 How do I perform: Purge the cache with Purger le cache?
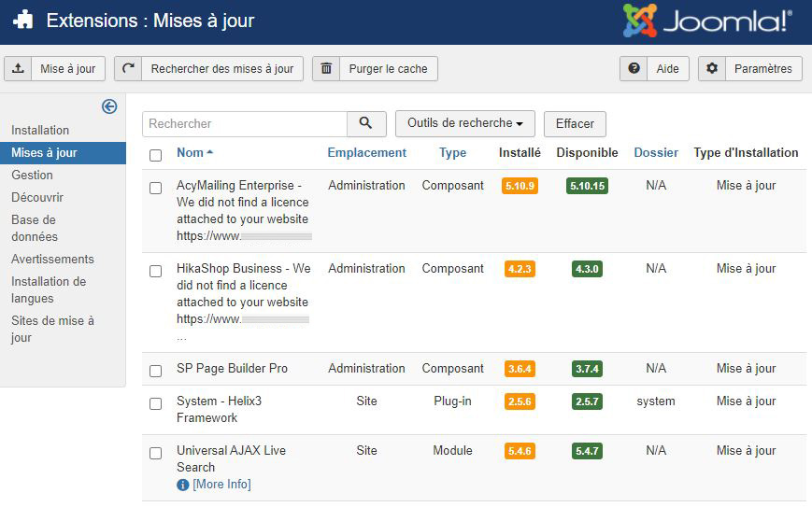[375, 69]
